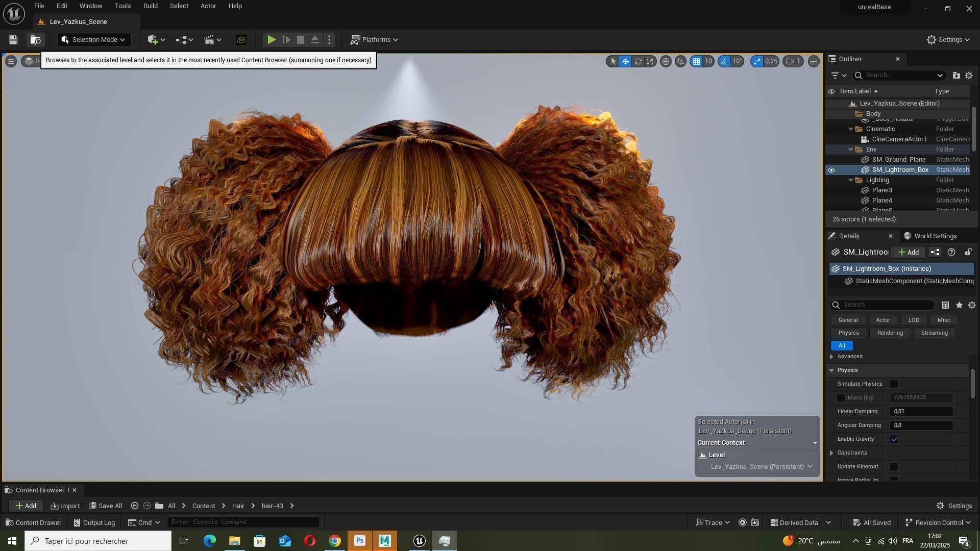Open the Outliner settings gear
Screen dimensions: 980x551
click(969, 76)
